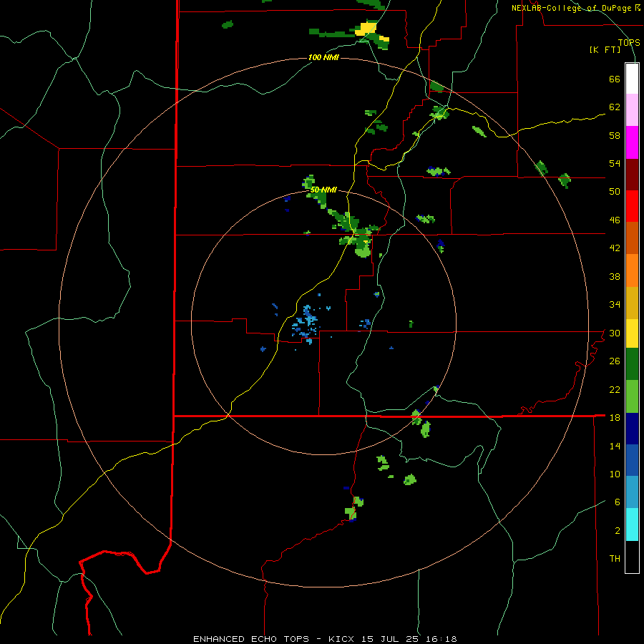Click the '38' legend value
Viewport: 644px width, 644px height.
pos(615,276)
